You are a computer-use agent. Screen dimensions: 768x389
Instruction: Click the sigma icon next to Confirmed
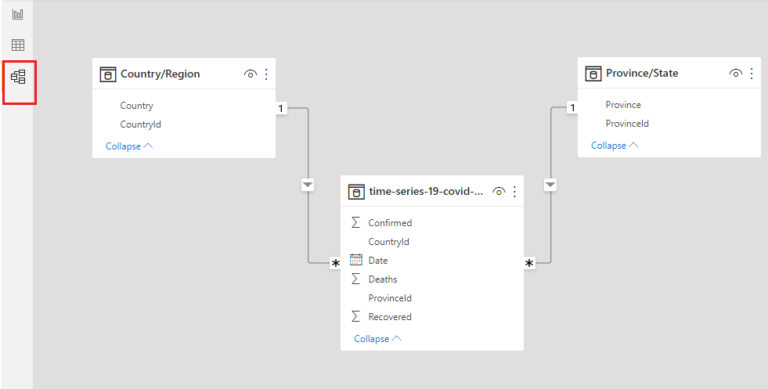coord(356,223)
